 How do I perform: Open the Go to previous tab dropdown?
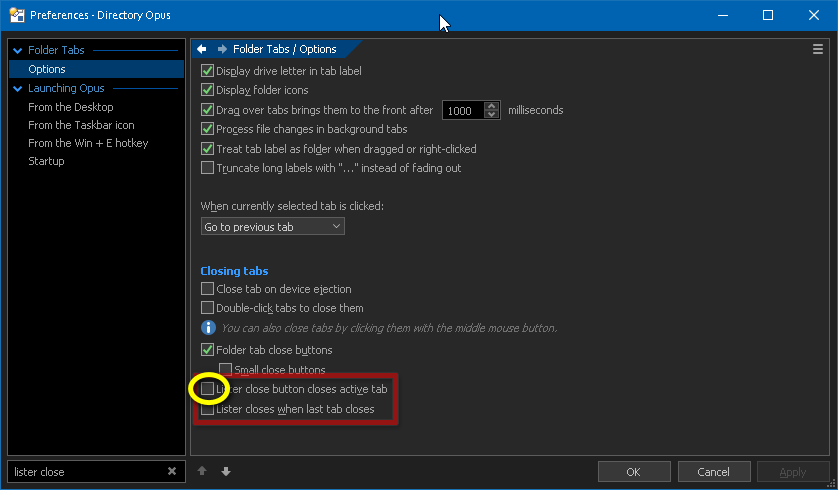point(273,227)
